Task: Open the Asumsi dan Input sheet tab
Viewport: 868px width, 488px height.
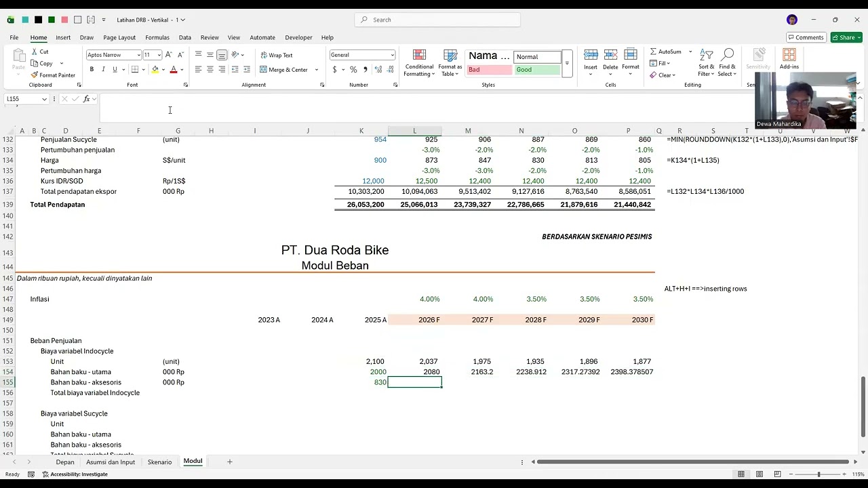Action: pos(111,462)
